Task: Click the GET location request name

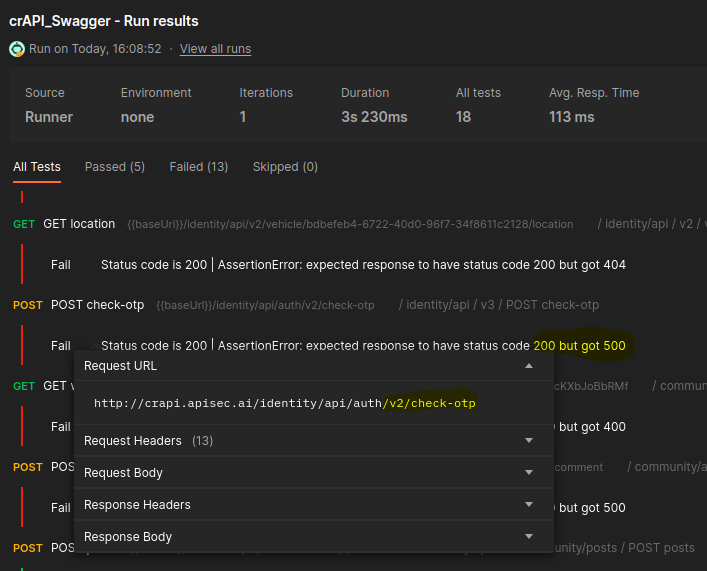Action: [79, 224]
